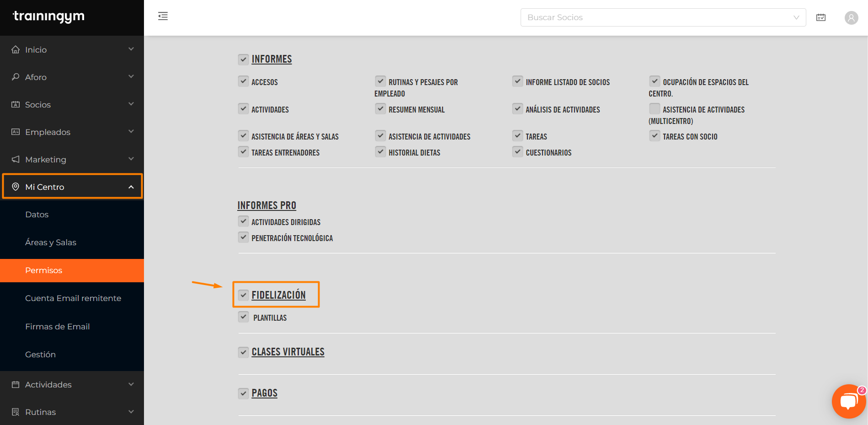Toggle the Historial Dietas checkbox
868x425 pixels.
click(380, 152)
